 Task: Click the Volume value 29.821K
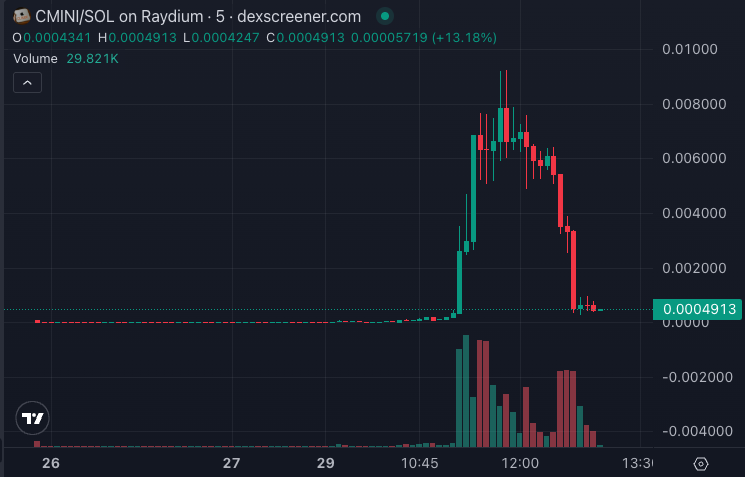(x=92, y=59)
